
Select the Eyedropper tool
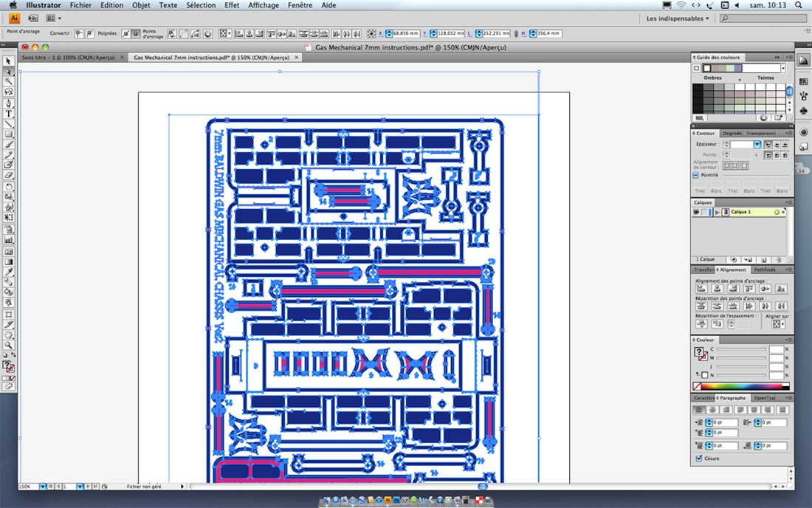click(8, 272)
